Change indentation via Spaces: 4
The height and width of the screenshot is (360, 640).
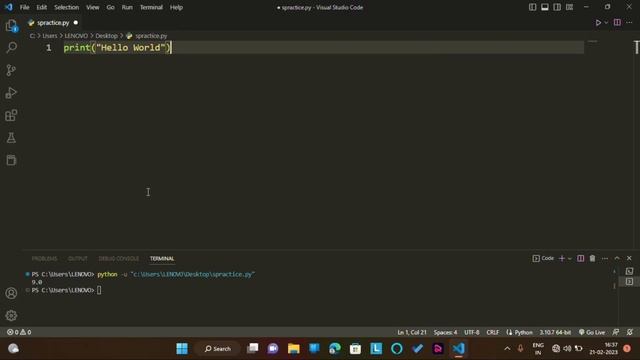click(445, 332)
